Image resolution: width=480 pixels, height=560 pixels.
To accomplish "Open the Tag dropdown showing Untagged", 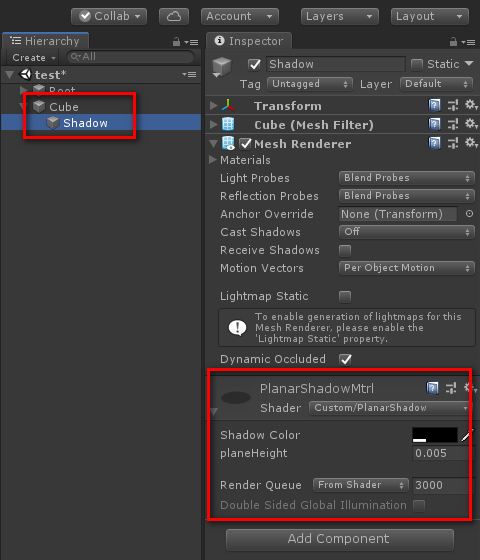I will pos(310,84).
